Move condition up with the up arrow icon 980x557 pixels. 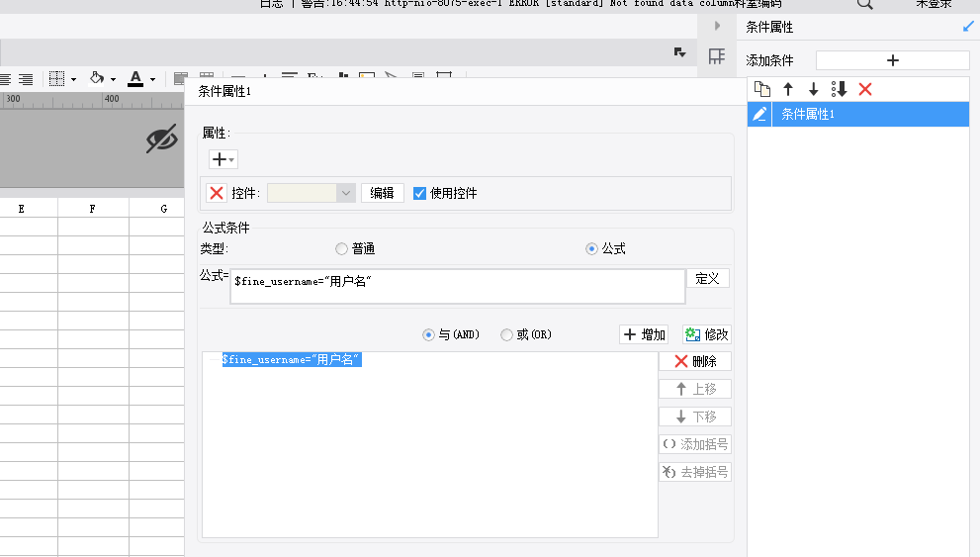[788, 89]
